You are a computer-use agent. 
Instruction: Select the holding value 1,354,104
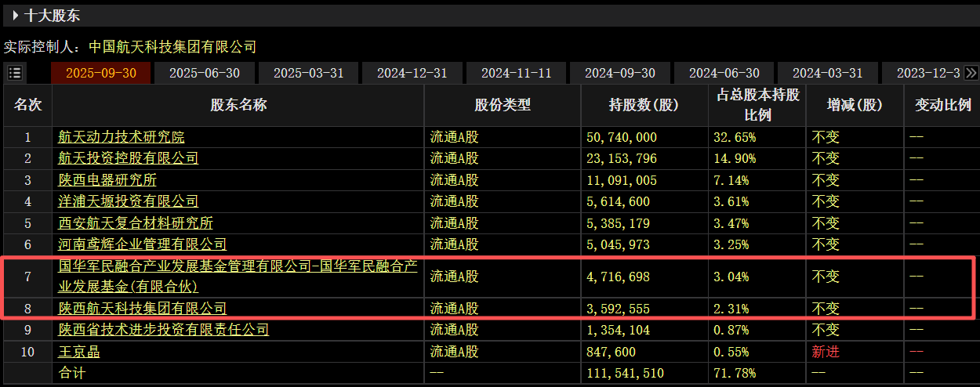click(619, 330)
